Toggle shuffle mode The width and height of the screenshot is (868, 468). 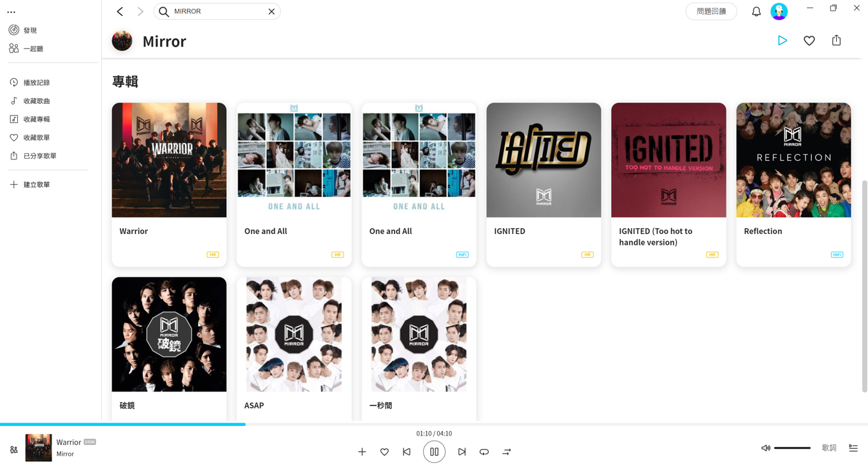pyautogui.click(x=507, y=452)
